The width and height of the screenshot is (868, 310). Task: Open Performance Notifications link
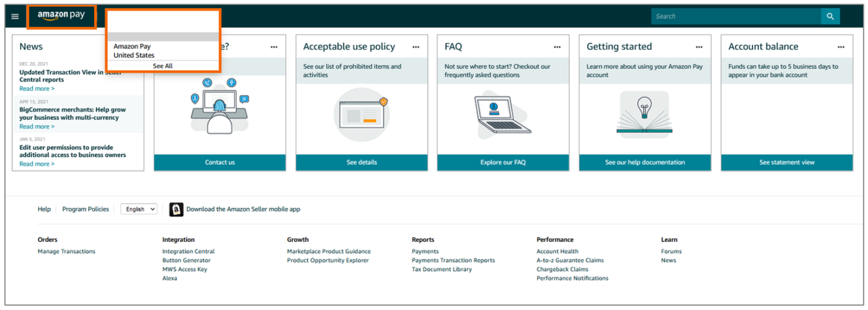[573, 279]
